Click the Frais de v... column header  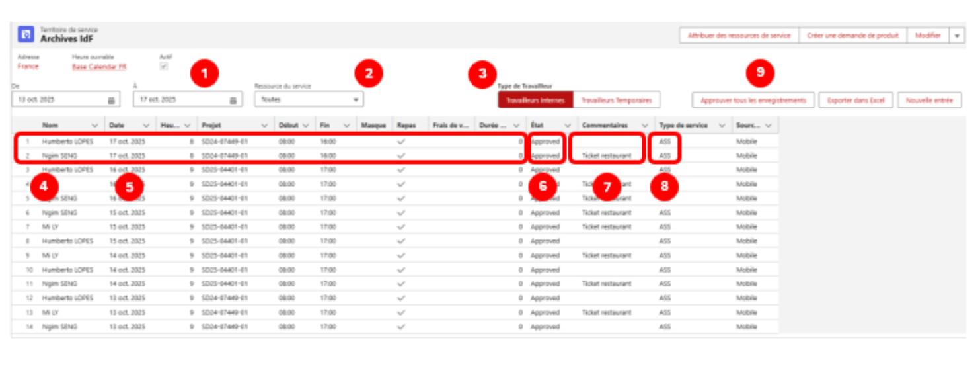pyautogui.click(x=451, y=125)
